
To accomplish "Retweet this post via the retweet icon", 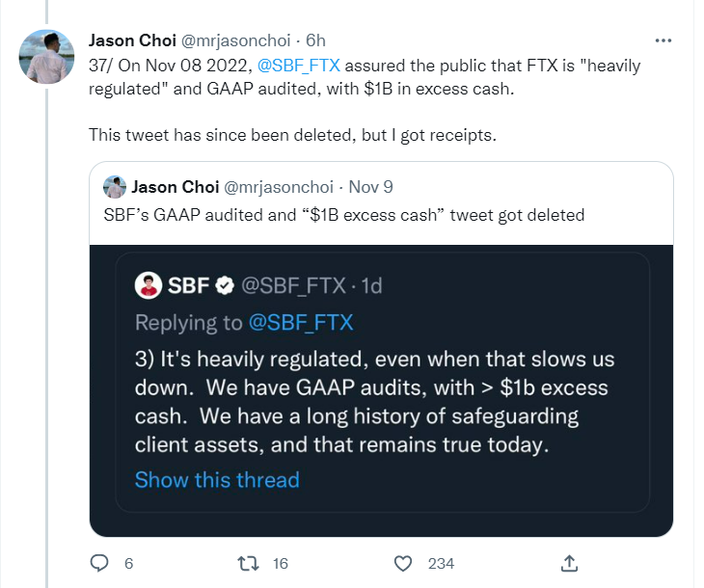I will click(248, 563).
